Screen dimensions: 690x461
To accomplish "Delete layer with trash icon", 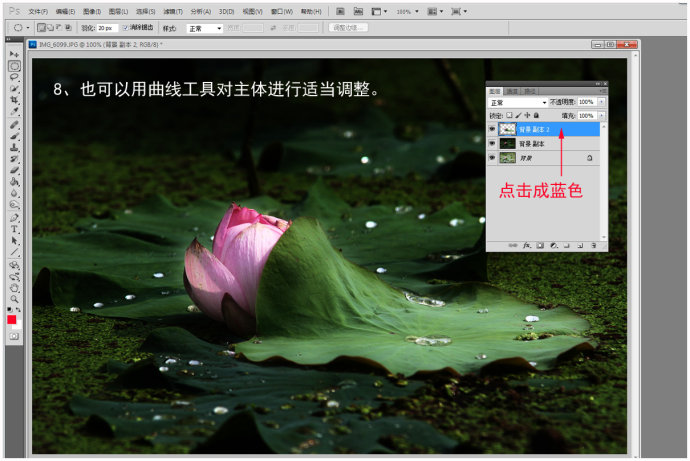I will (594, 245).
